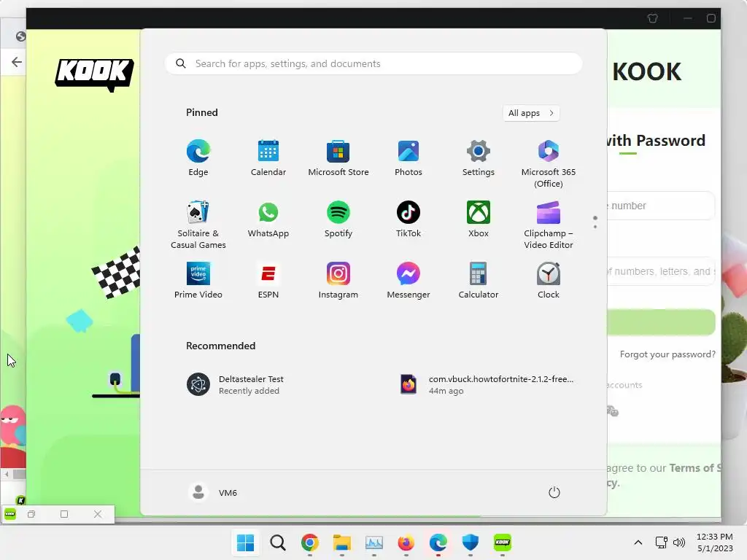747x560 pixels.
Task: Click the KOOK password input field
Action: coord(661,271)
